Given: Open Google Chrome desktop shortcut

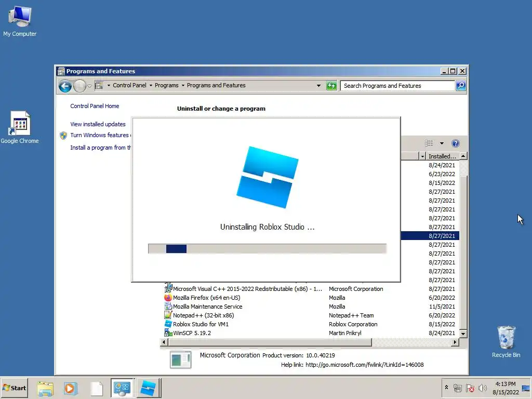Looking at the screenshot, I should [x=20, y=127].
